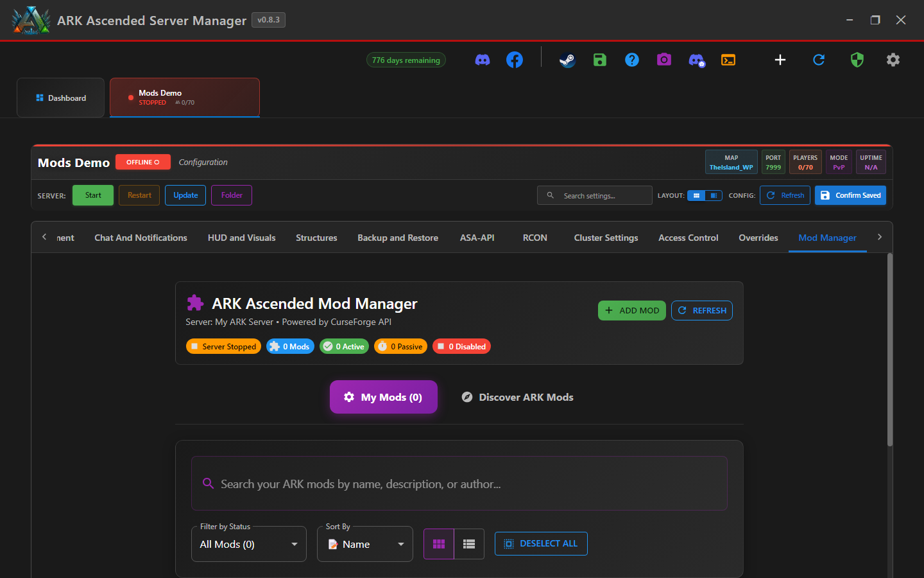Open Access Control tab

pyautogui.click(x=689, y=238)
